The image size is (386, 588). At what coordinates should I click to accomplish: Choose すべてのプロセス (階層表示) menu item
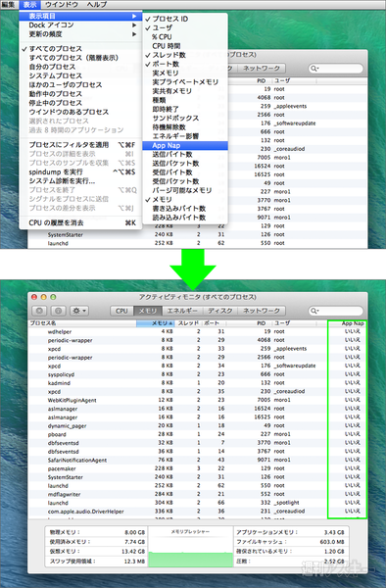pos(80,58)
